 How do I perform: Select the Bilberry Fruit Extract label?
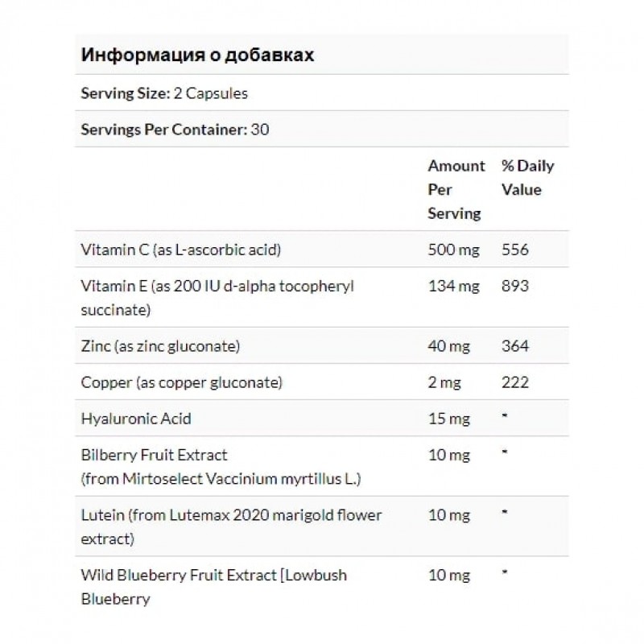tap(155, 456)
